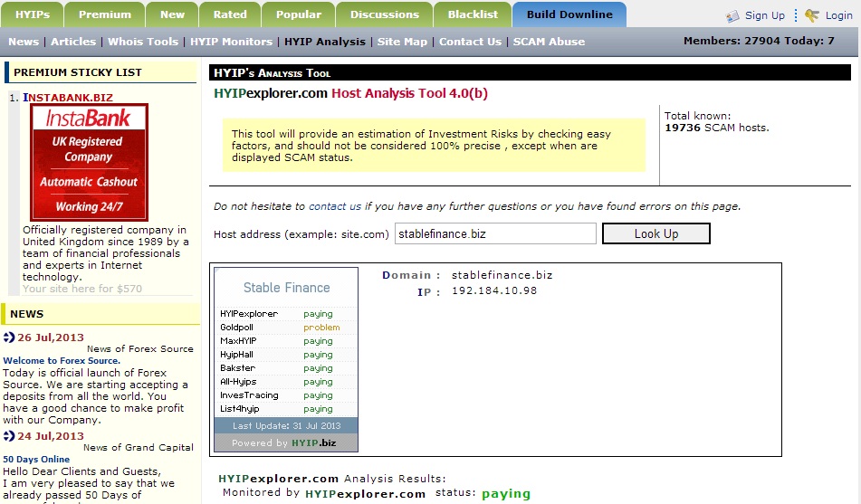
Task: Click the arrow icon beside 24 Jul,2013
Action: [x=9, y=436]
